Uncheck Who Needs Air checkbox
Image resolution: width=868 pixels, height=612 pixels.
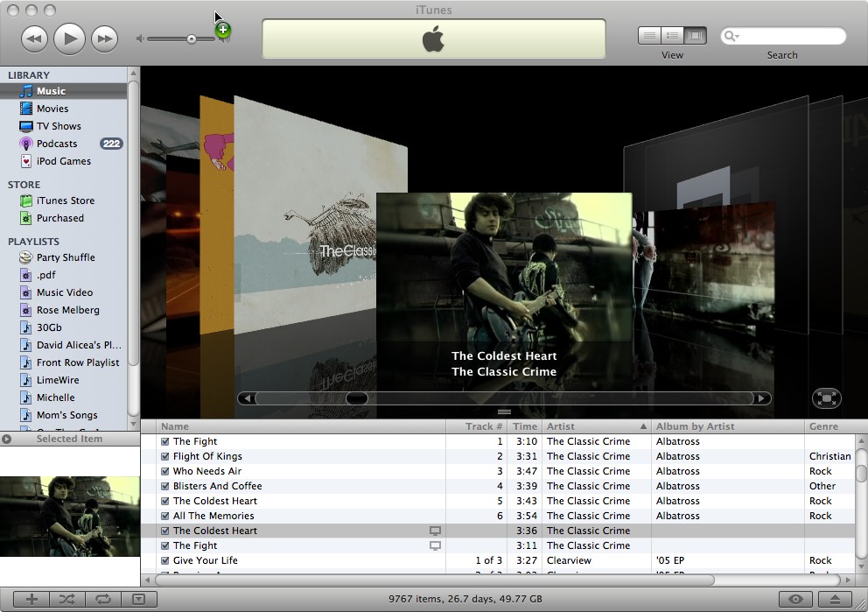(165, 471)
